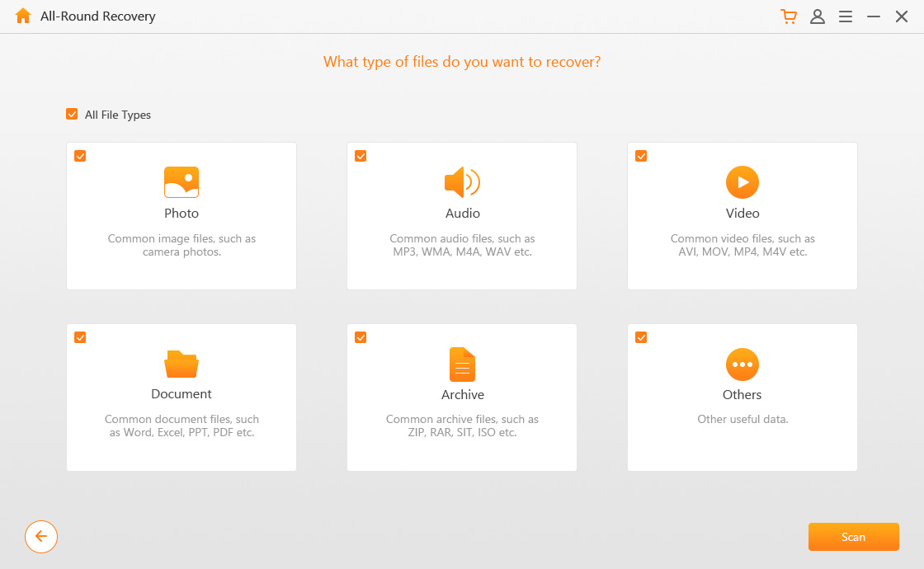Select the Audio speaker icon
924x569 pixels.
[x=462, y=181]
